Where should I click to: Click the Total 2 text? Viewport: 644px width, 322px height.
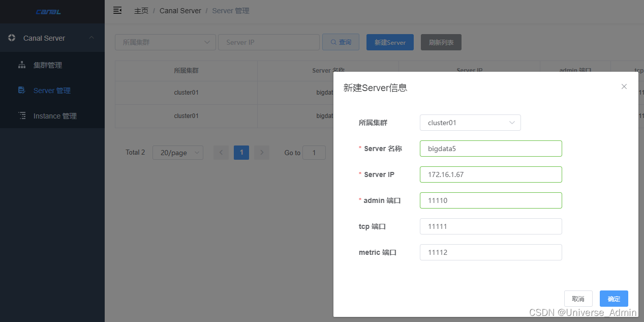click(135, 153)
